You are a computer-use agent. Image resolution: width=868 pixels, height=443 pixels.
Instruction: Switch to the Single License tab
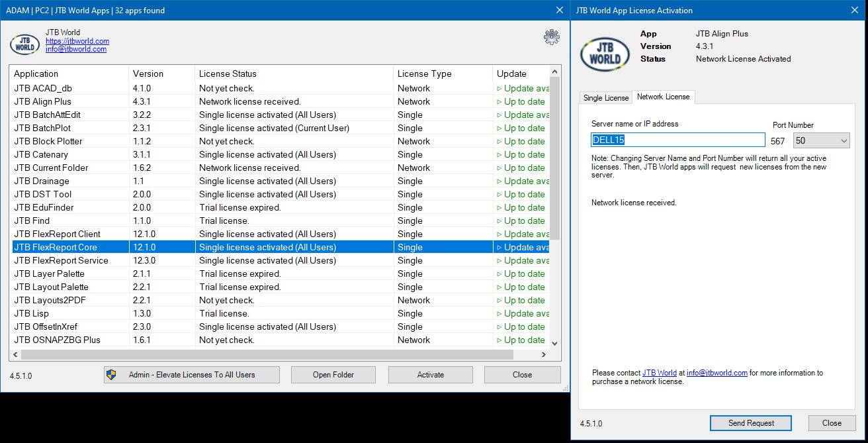click(x=605, y=98)
